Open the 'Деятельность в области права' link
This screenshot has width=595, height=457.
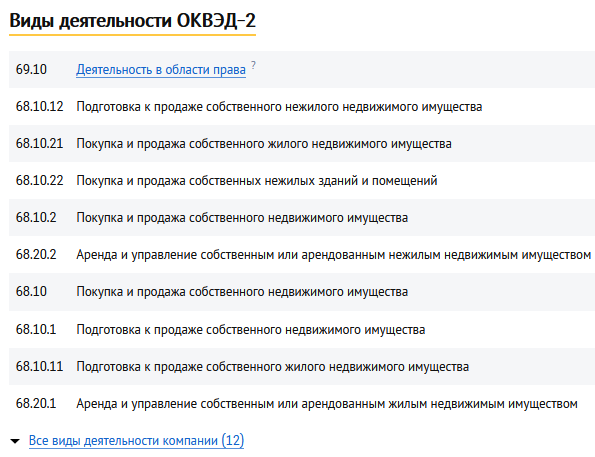[x=161, y=70]
